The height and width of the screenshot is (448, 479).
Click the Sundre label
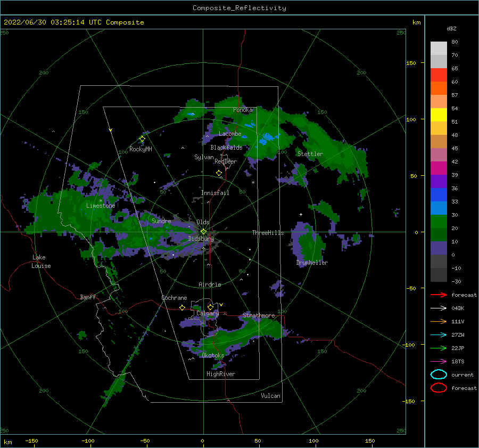pos(161,221)
